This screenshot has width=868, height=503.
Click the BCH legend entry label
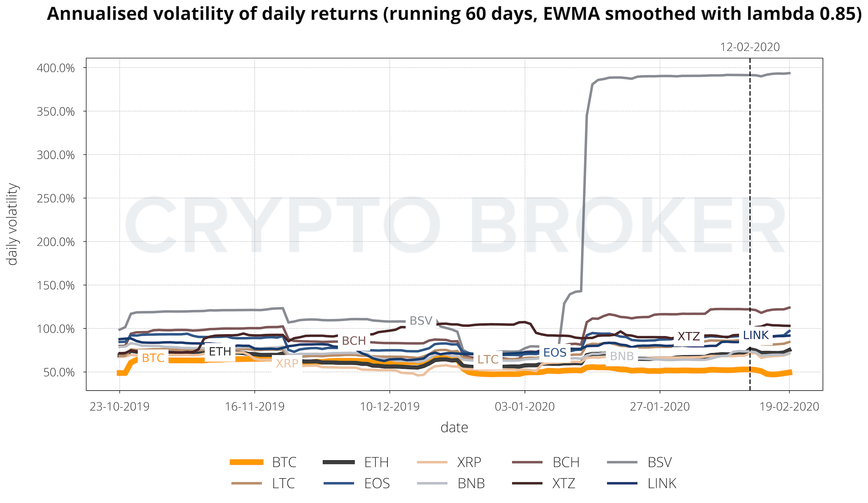(x=566, y=462)
